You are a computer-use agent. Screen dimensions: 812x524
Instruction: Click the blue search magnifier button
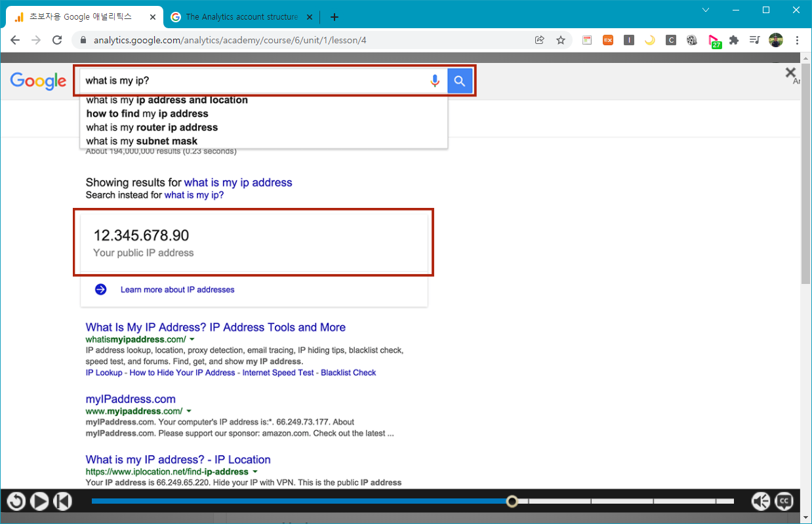click(x=460, y=81)
